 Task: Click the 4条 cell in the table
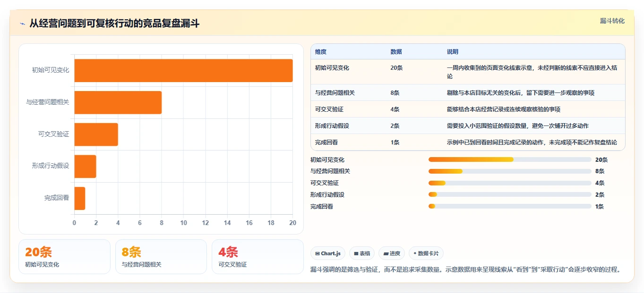[x=395, y=109]
